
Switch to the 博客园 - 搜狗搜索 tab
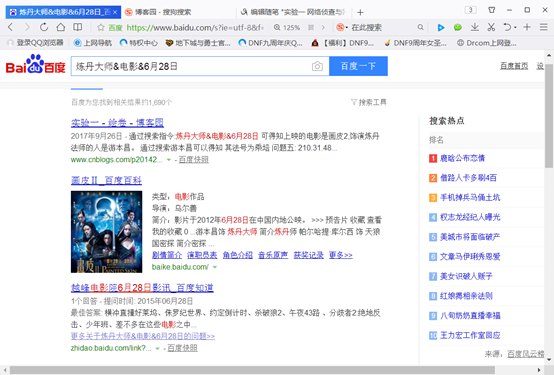click(178, 12)
